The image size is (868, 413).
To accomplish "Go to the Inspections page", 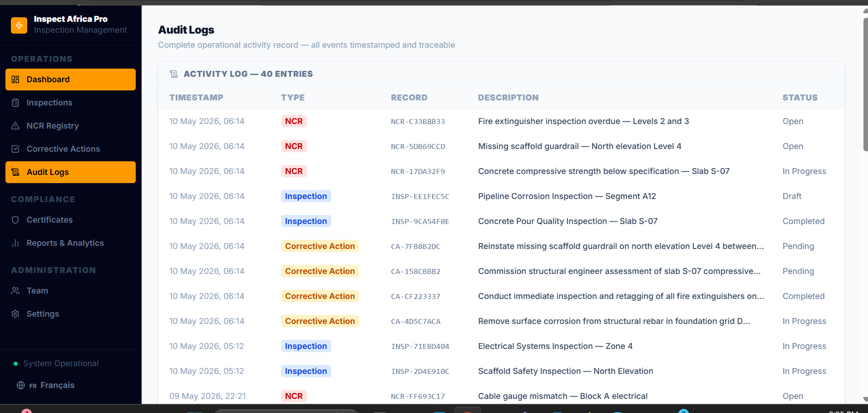I will pos(70,103).
